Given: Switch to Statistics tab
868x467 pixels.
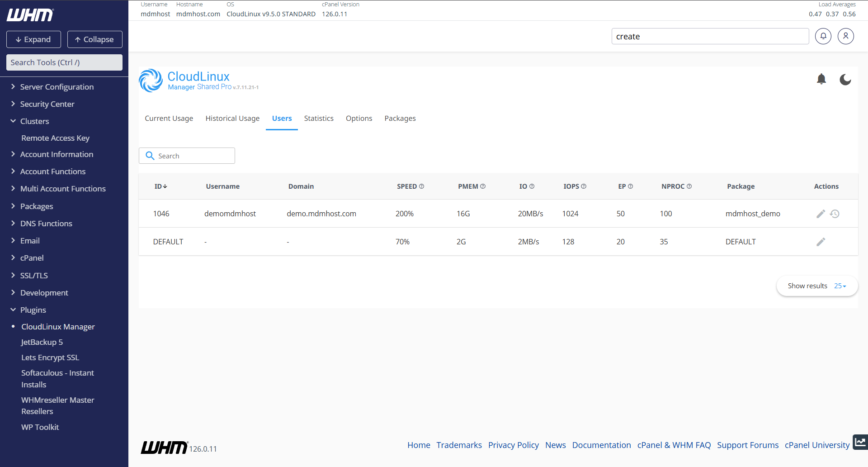Looking at the screenshot, I should click(319, 118).
